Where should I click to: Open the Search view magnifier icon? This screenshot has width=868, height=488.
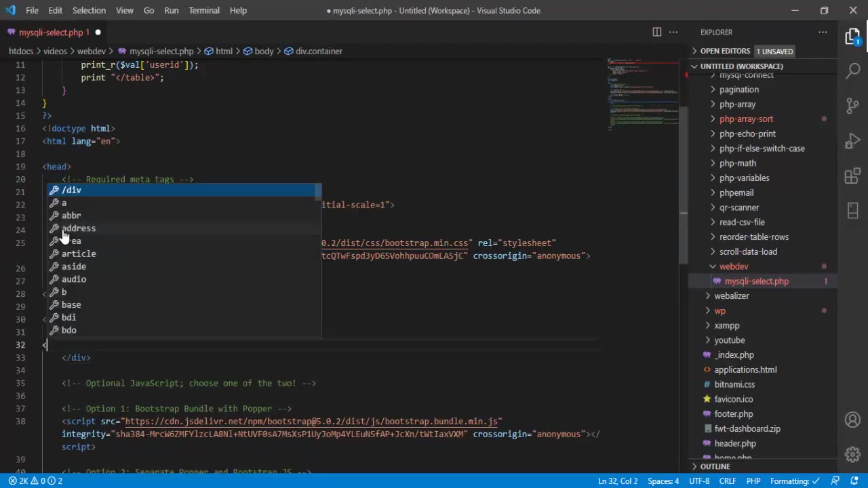852,70
